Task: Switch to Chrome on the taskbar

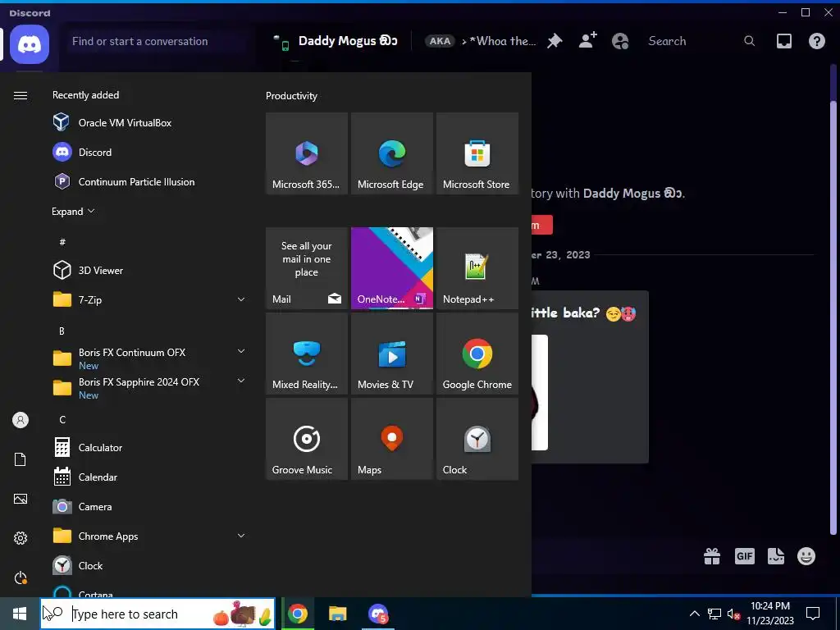Action: pos(298,614)
